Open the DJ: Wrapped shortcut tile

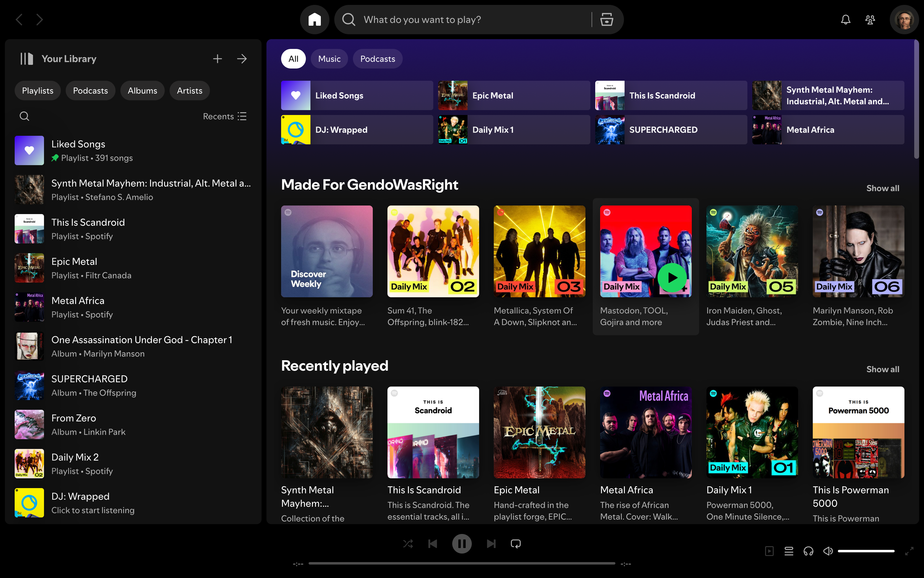click(x=357, y=130)
